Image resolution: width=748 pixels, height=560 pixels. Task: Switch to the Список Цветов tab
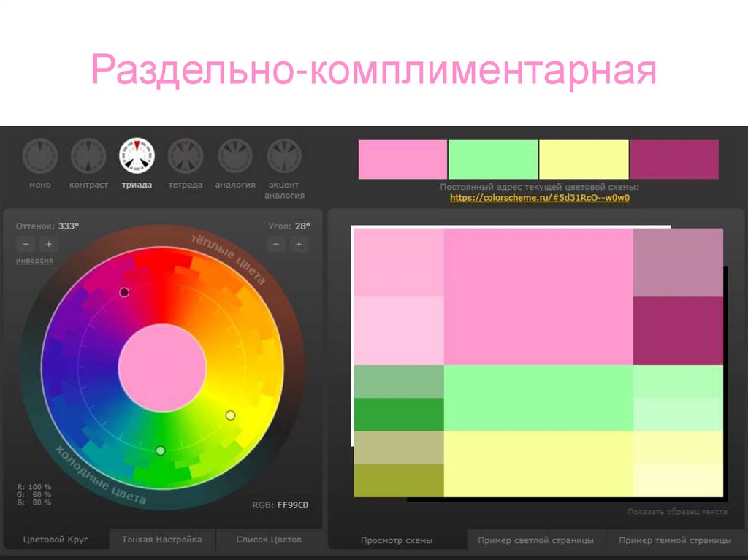[269, 540]
